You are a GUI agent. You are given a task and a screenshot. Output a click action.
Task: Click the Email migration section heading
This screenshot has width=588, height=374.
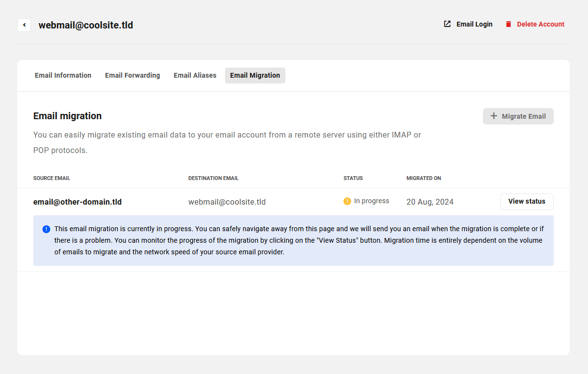(x=67, y=116)
